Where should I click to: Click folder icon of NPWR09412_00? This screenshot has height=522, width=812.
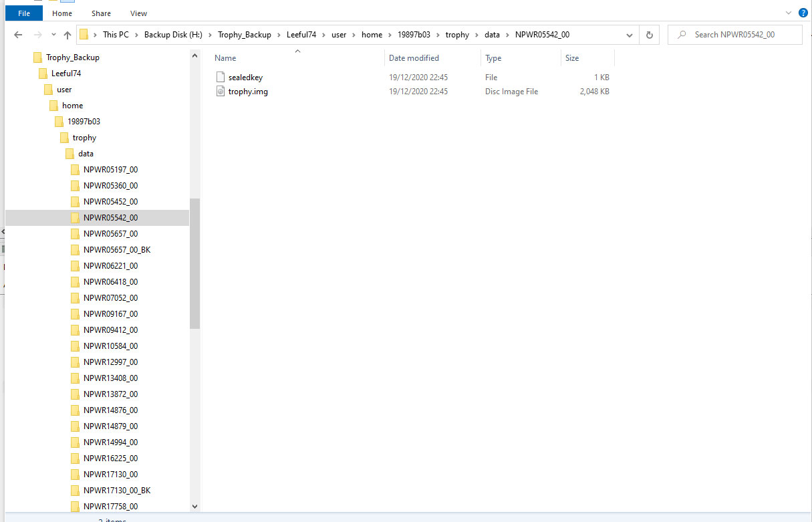76,330
